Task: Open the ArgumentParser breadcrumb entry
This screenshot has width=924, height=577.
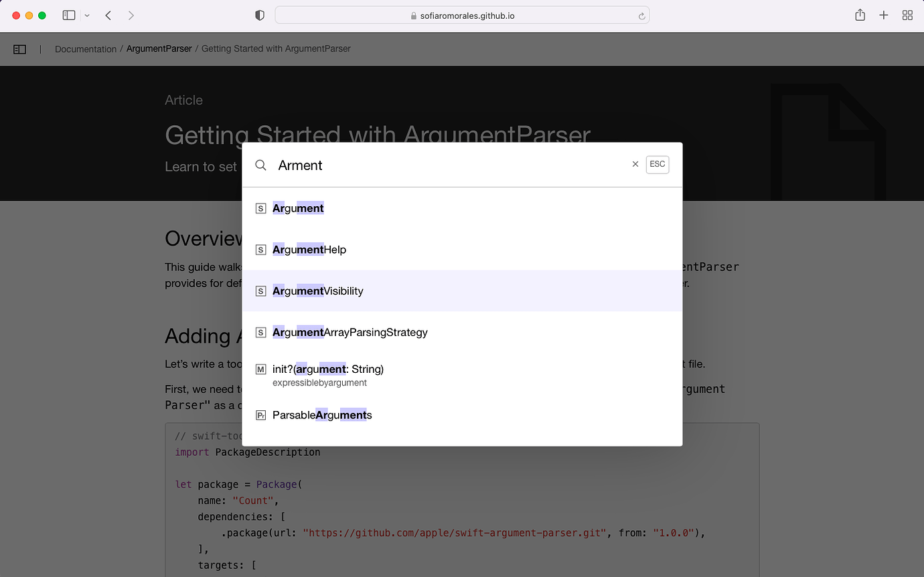Action: coord(159,48)
